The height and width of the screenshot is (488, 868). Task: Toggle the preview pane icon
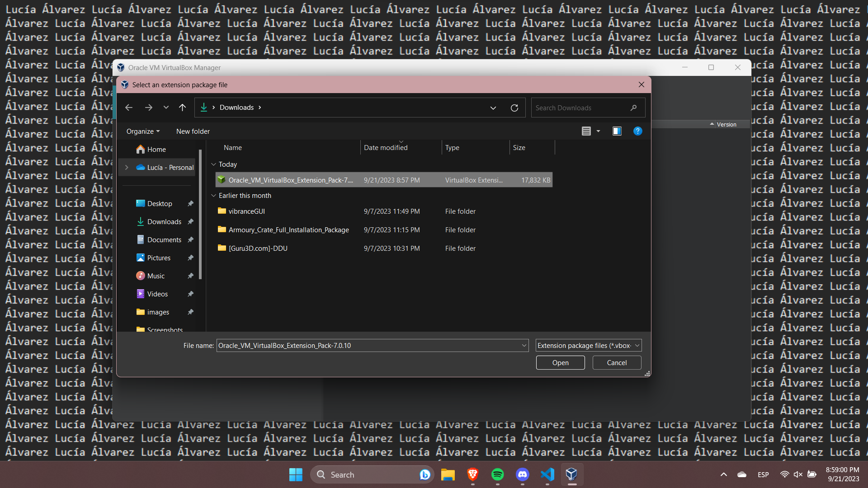coord(617,131)
